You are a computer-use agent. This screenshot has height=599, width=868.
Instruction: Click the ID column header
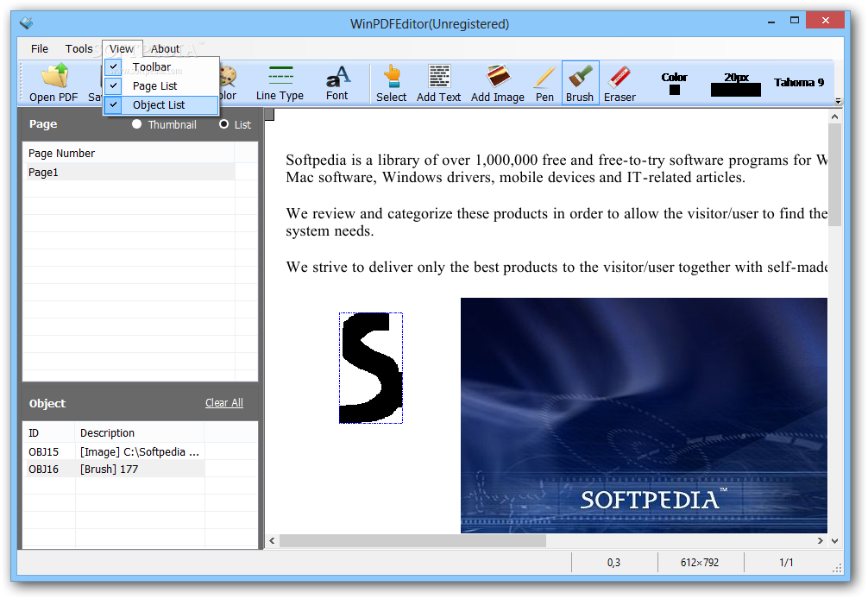pyautogui.click(x=48, y=433)
